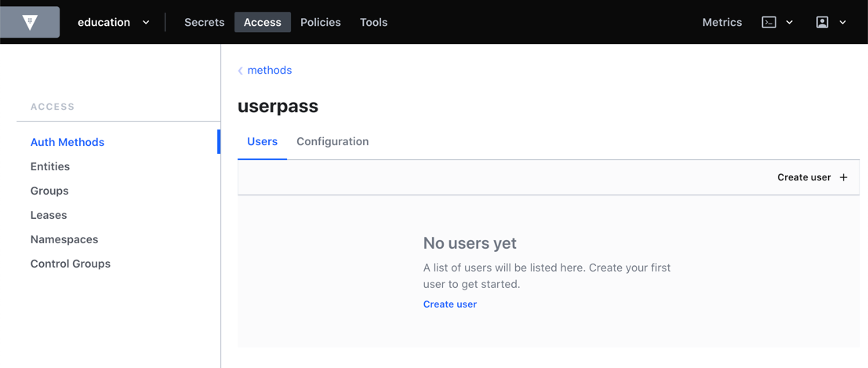Select the Access menu item
This screenshot has width=868, height=368.
point(262,22)
